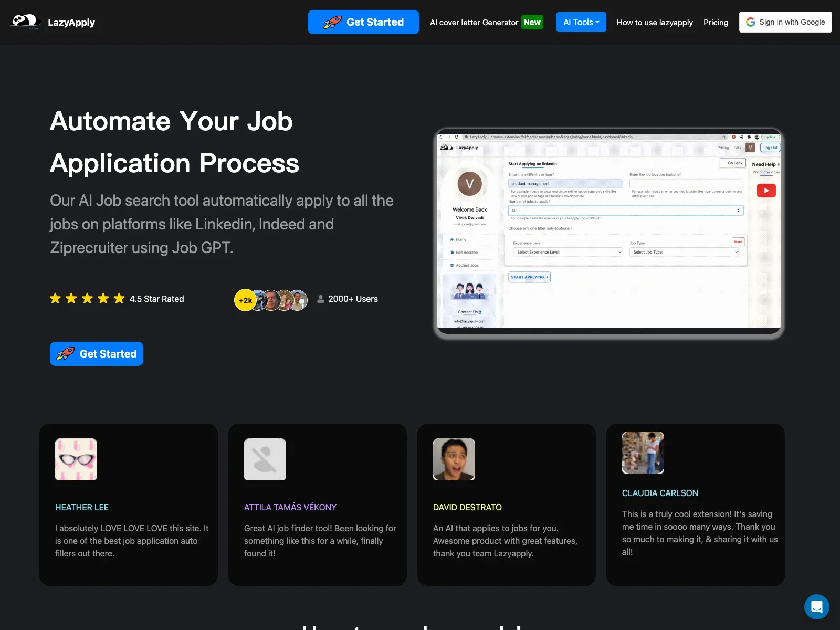840x630 pixels.
Task: Select Edit Resume in demo sidebar
Action: pyautogui.click(x=464, y=253)
